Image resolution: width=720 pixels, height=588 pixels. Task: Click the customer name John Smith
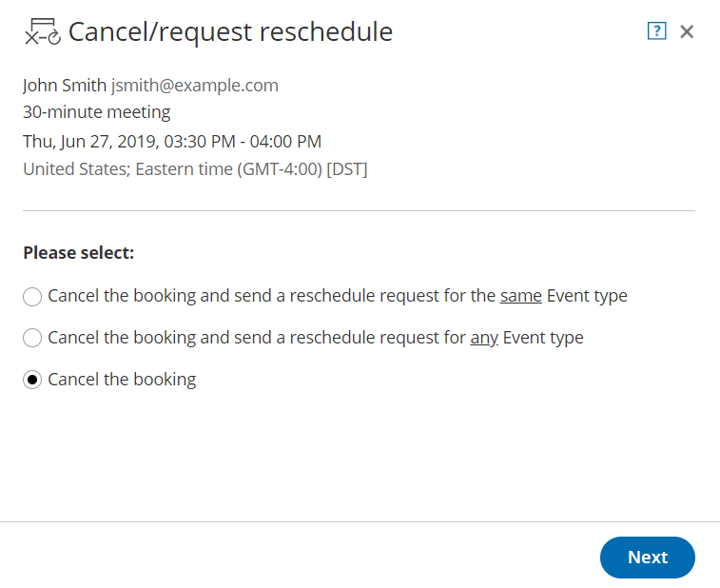(x=65, y=86)
